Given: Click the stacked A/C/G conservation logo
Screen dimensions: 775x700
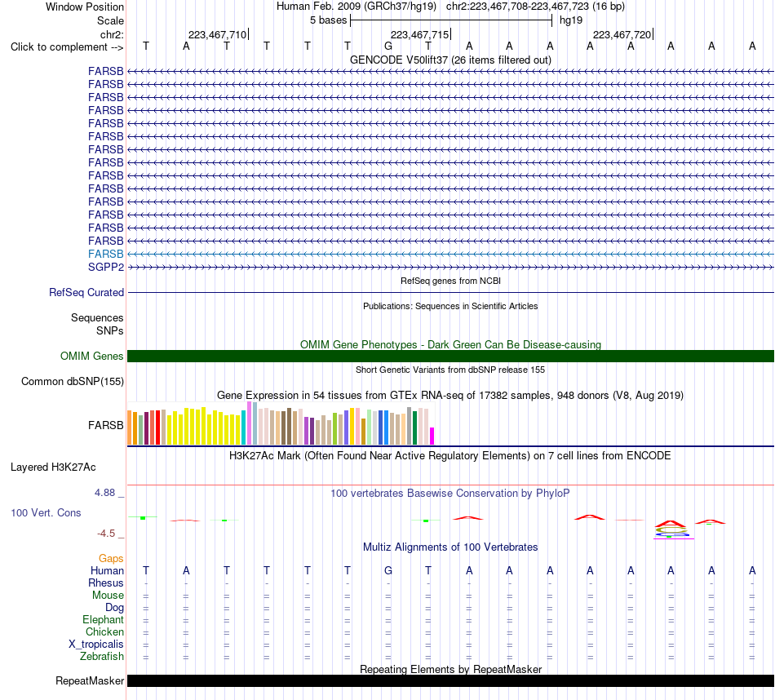Looking at the screenshot, I should (671, 529).
